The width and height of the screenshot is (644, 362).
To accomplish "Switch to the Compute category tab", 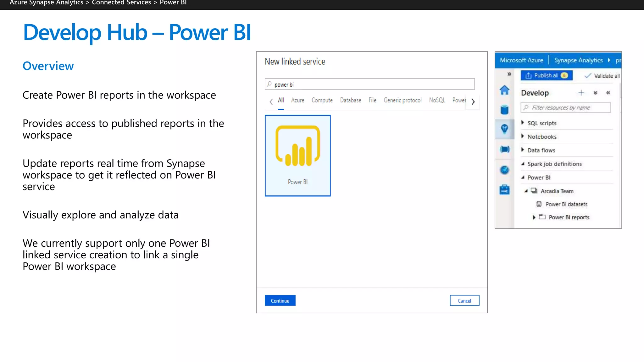I will [322, 100].
